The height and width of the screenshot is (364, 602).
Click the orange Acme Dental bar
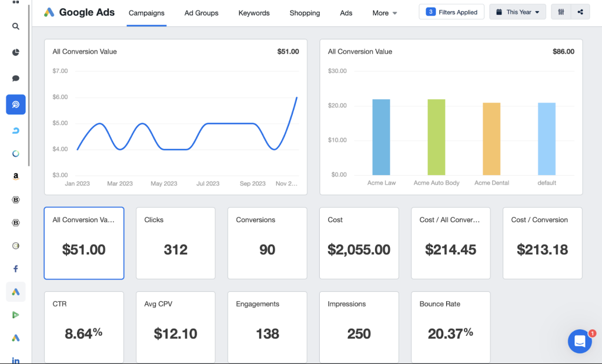(491, 139)
